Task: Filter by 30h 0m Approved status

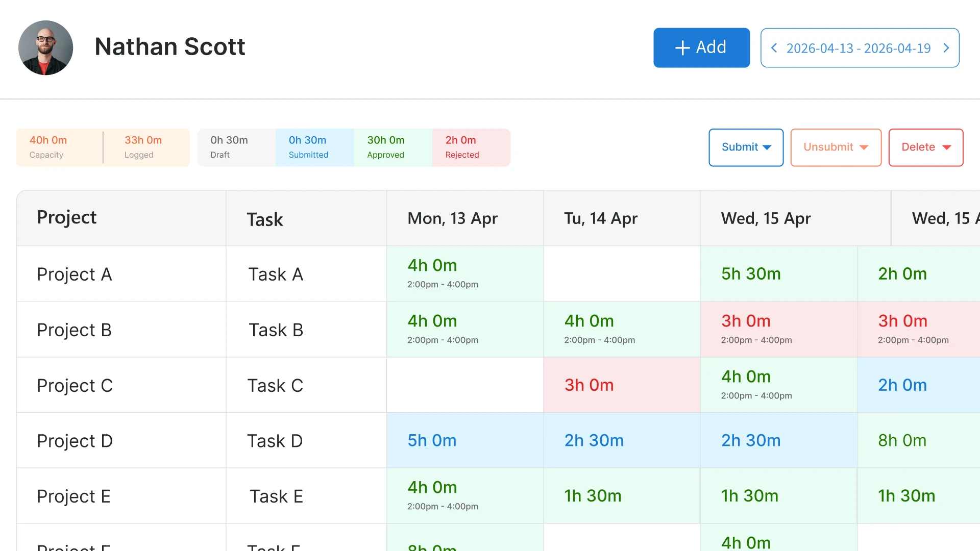Action: 393,147
